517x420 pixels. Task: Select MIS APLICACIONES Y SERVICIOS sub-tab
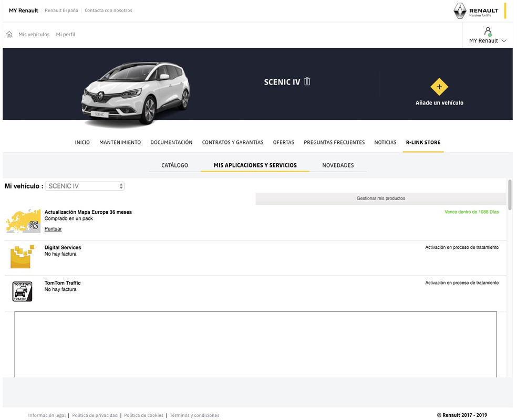[255, 165]
